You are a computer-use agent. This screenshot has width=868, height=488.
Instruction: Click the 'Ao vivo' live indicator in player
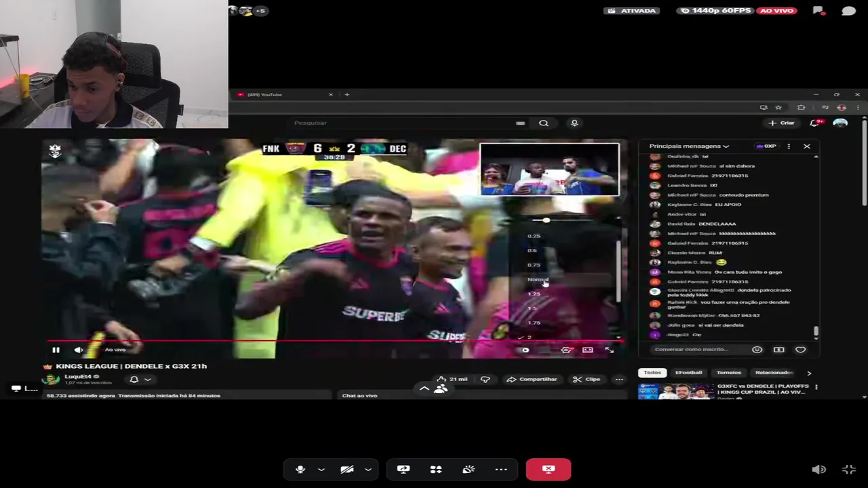coord(115,350)
